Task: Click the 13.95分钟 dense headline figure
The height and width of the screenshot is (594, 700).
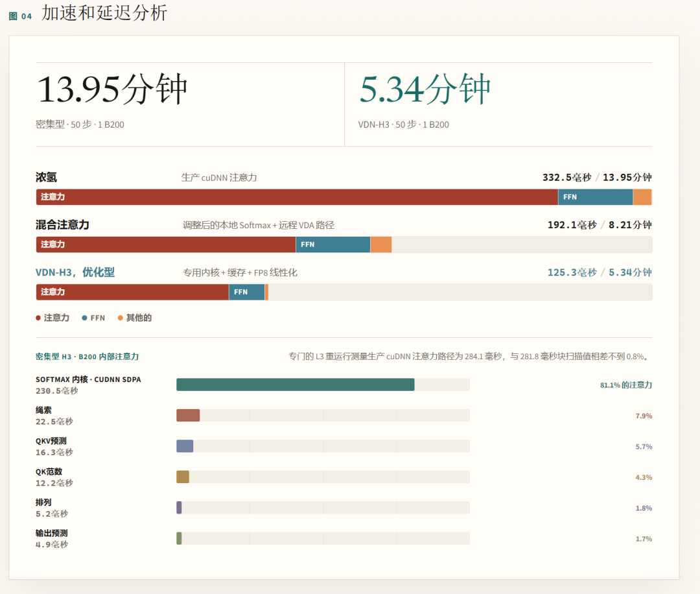Action: (x=111, y=89)
